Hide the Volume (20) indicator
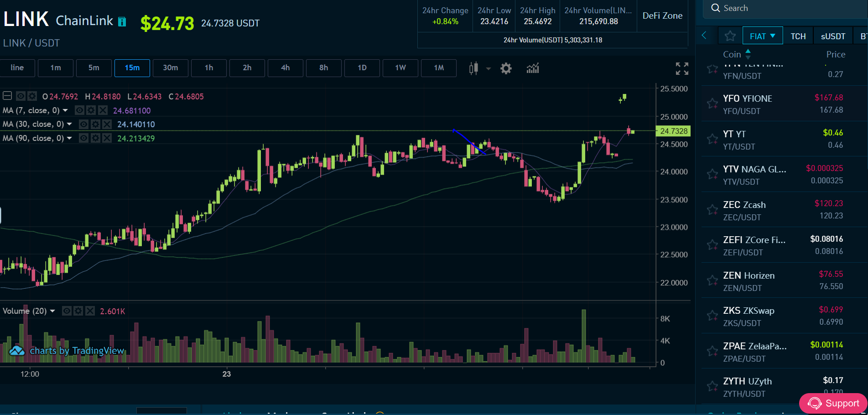This screenshot has width=868, height=415. (x=67, y=311)
